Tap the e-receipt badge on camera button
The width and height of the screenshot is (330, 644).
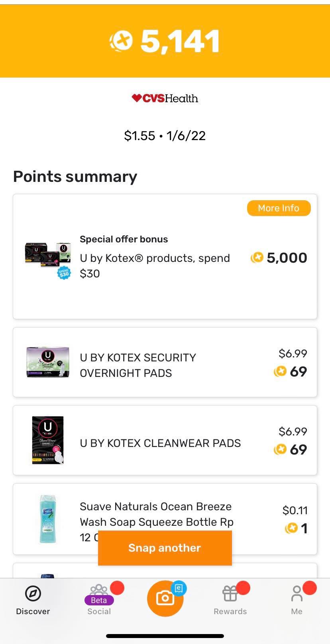(179, 588)
